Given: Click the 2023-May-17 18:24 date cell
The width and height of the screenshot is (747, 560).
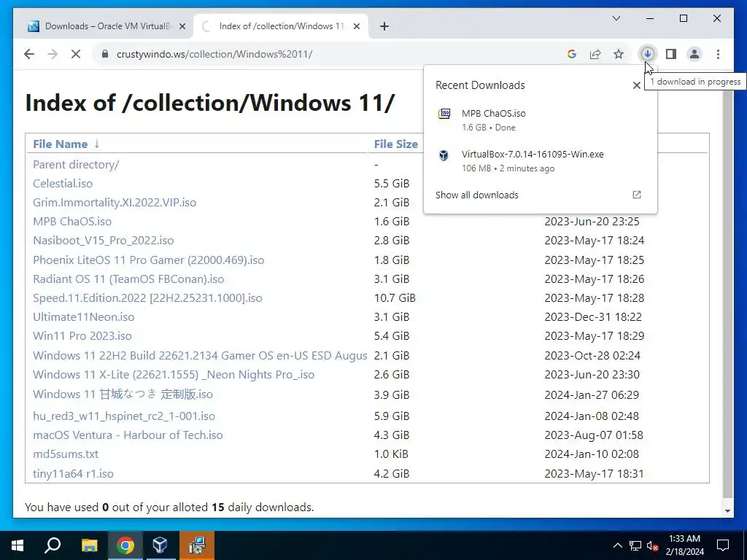Looking at the screenshot, I should (594, 241).
